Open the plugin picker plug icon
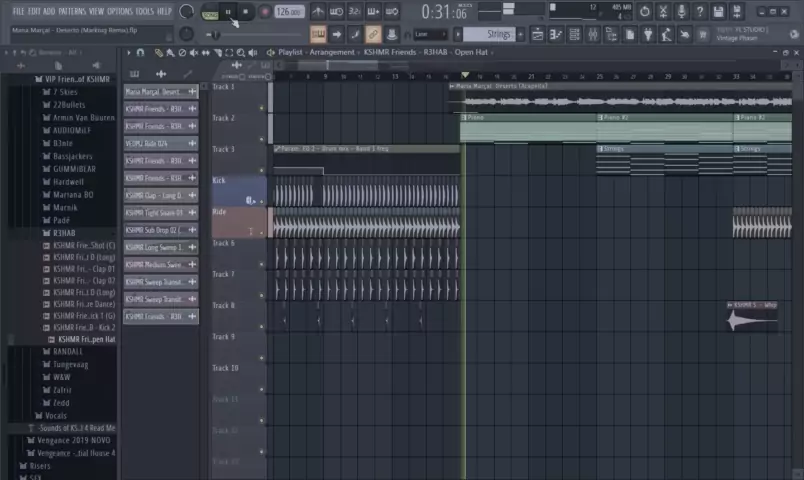 click(648, 34)
